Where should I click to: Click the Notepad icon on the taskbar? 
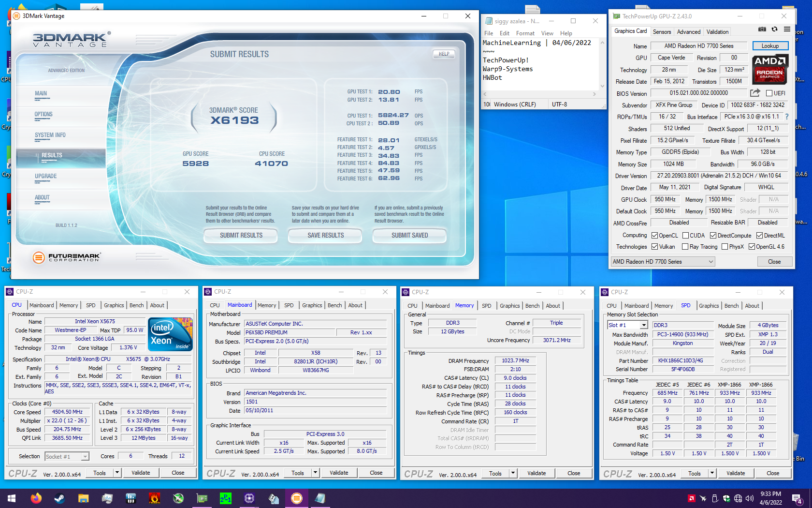pos(320,498)
